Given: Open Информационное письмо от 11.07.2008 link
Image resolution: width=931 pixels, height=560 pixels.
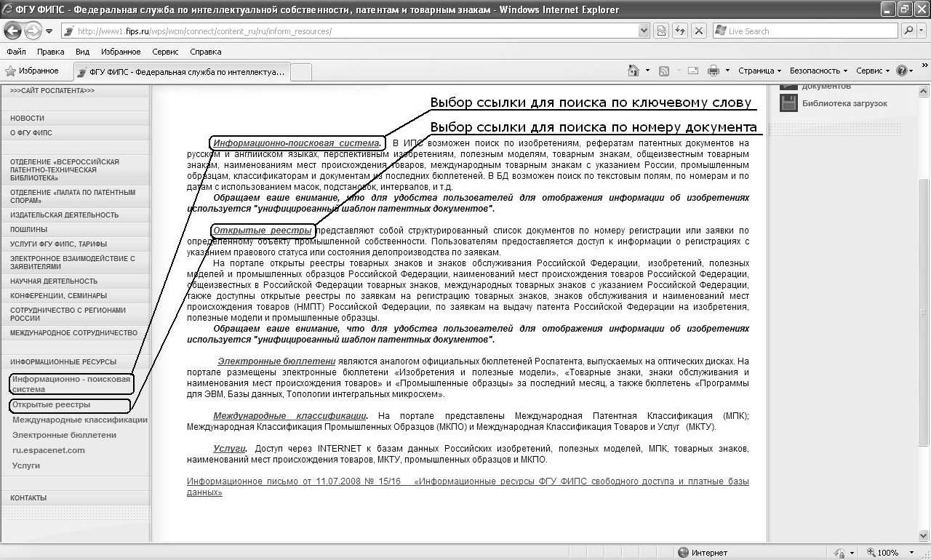Looking at the screenshot, I should (x=468, y=487).
